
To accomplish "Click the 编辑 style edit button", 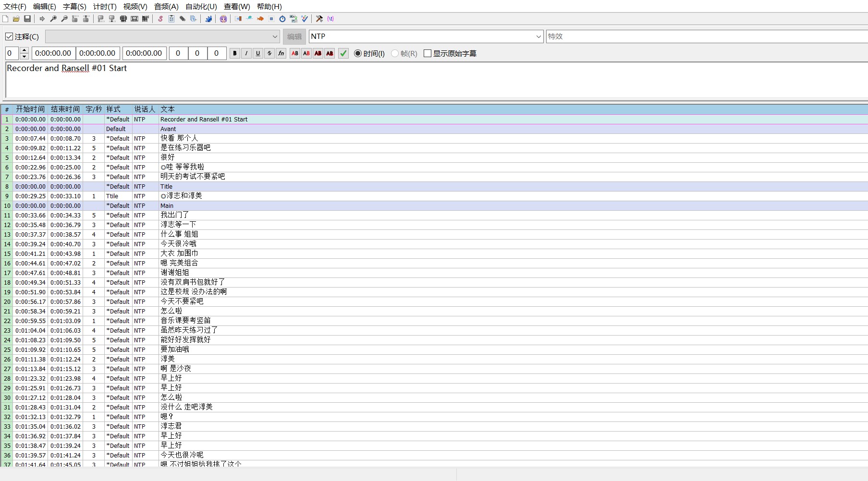I will 294,36.
